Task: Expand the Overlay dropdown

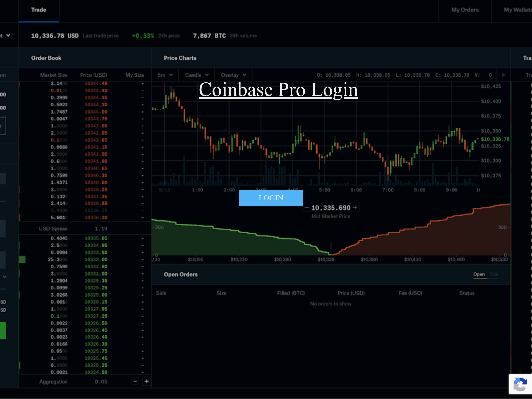Action: (x=233, y=75)
